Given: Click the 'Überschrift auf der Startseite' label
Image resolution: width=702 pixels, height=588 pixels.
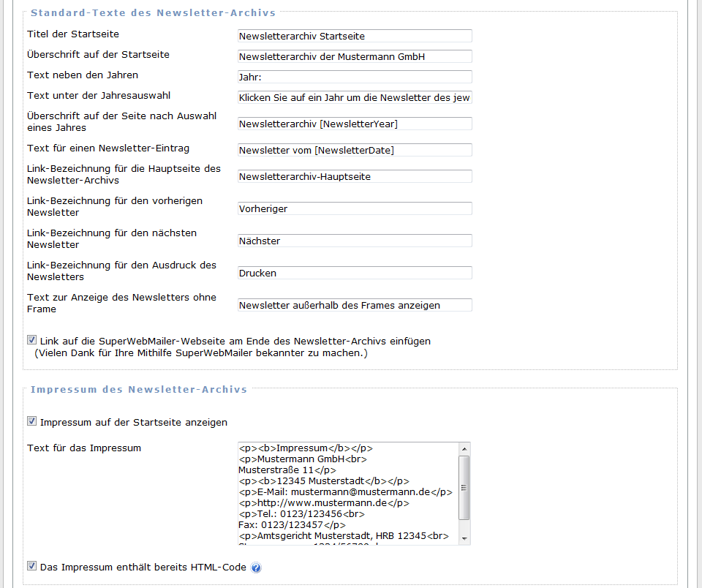Looking at the screenshot, I should (x=98, y=55).
